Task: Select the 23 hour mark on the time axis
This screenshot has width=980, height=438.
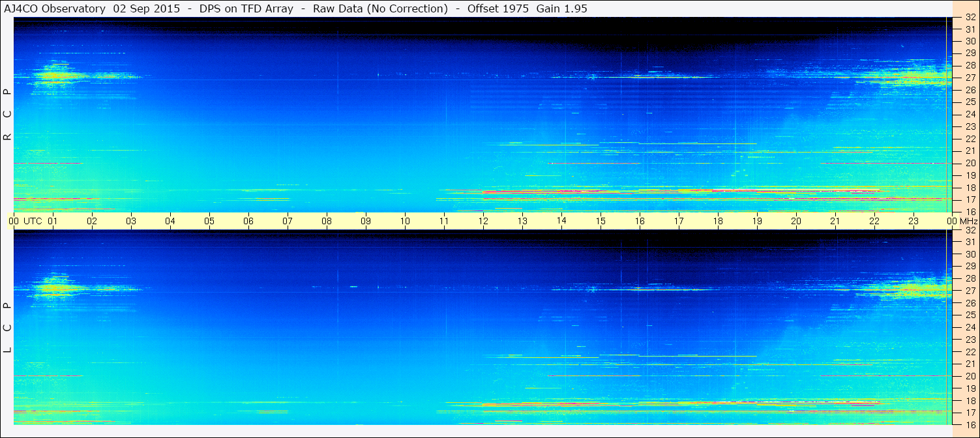Action: 913,221
